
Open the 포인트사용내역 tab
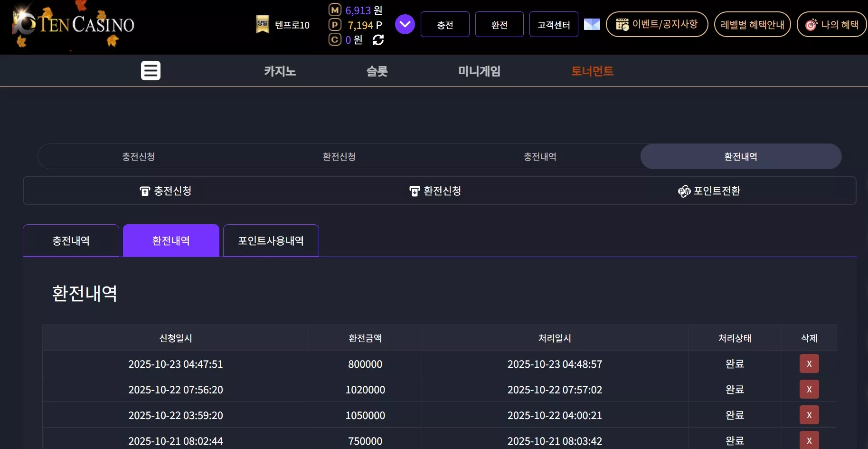[x=271, y=240]
